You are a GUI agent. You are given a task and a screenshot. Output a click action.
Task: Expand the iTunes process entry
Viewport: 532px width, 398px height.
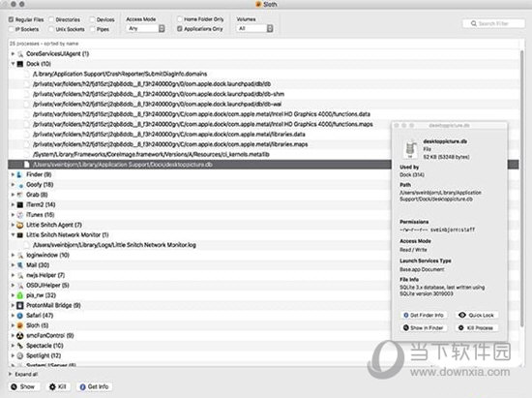[x=13, y=215]
